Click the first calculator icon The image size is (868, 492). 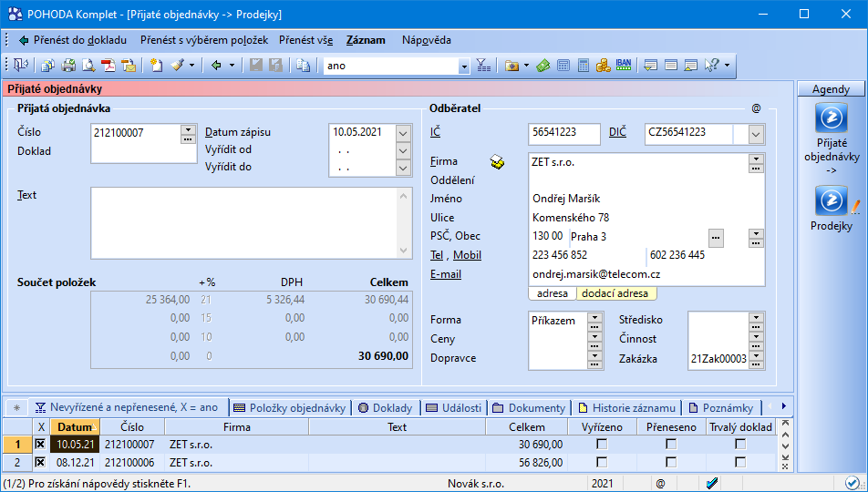[563, 66]
